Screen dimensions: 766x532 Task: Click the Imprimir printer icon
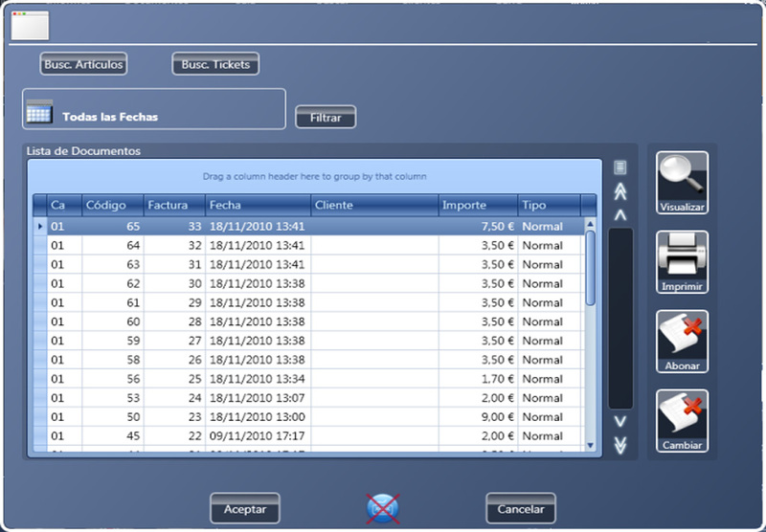coord(682,262)
